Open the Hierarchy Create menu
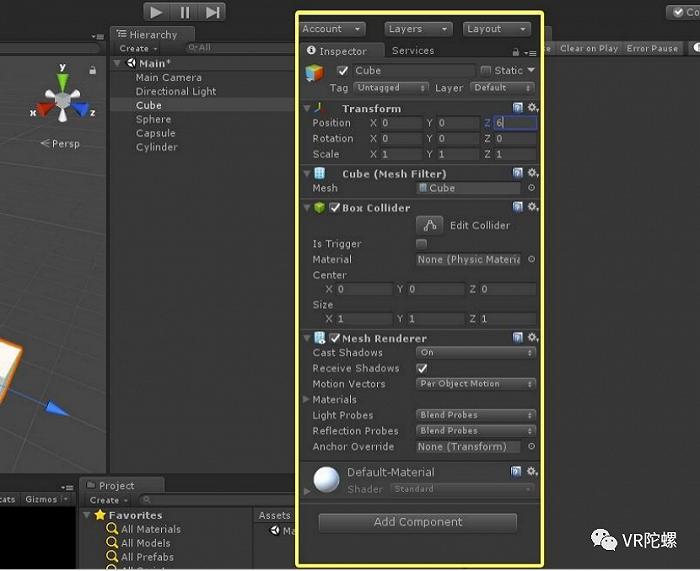 pyautogui.click(x=138, y=48)
